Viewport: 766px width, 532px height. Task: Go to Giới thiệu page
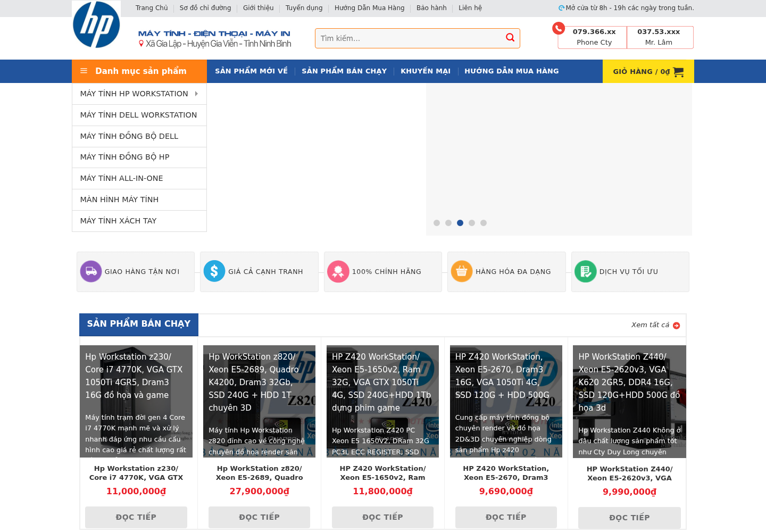259,8
